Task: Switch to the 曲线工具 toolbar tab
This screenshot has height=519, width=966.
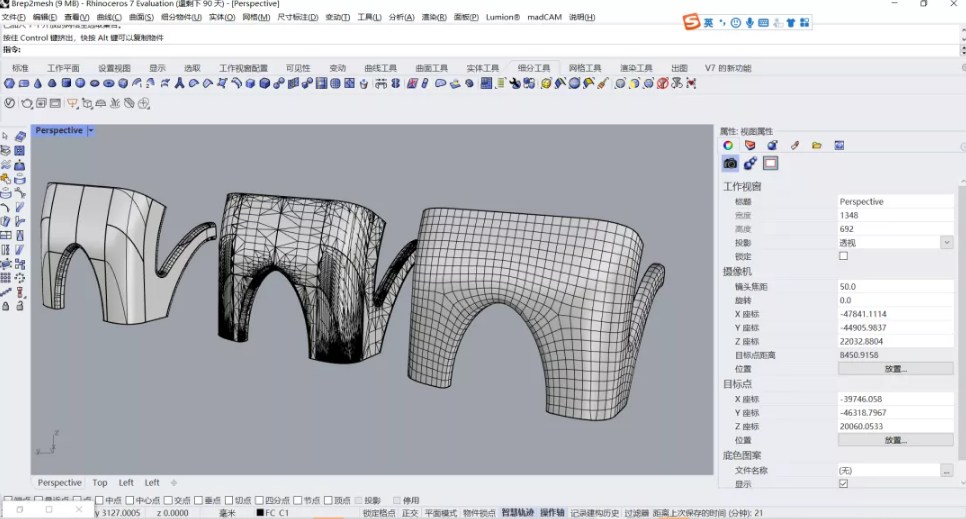Action: pyautogui.click(x=380, y=68)
